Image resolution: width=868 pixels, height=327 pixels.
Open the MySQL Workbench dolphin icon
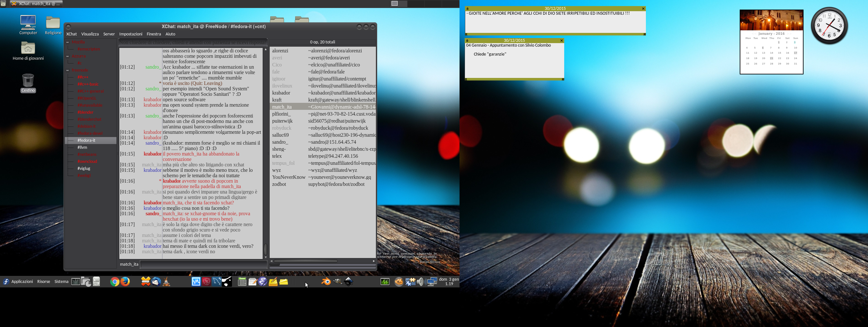217,281
